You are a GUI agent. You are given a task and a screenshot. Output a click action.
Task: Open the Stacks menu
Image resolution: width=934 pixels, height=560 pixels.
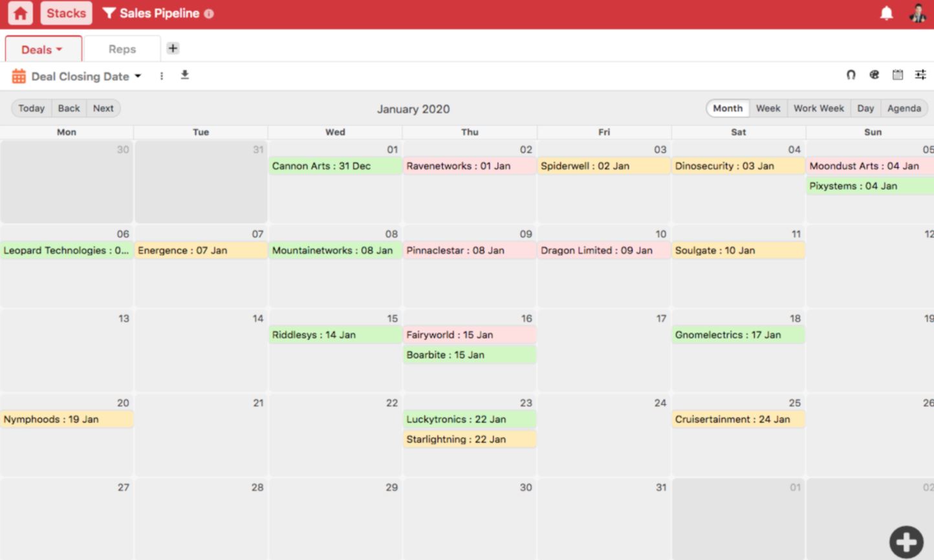point(66,13)
